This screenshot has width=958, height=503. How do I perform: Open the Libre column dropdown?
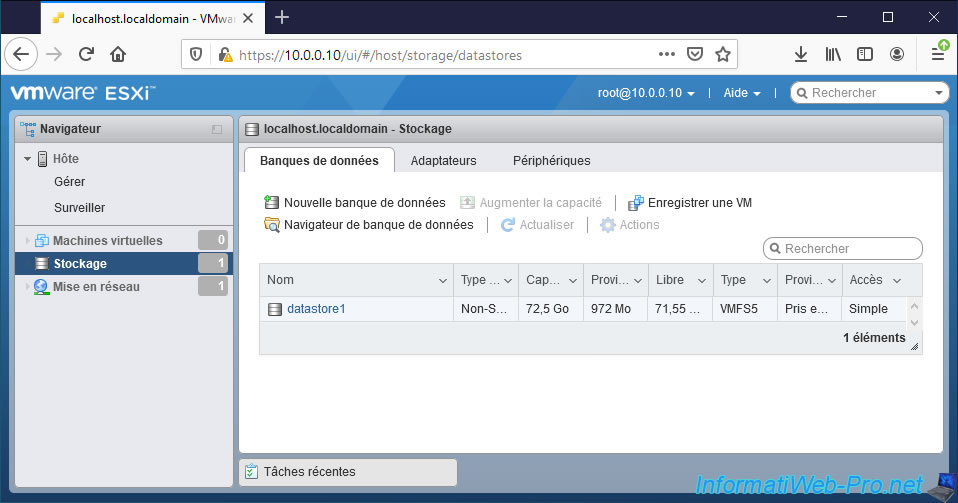pyautogui.click(x=701, y=281)
